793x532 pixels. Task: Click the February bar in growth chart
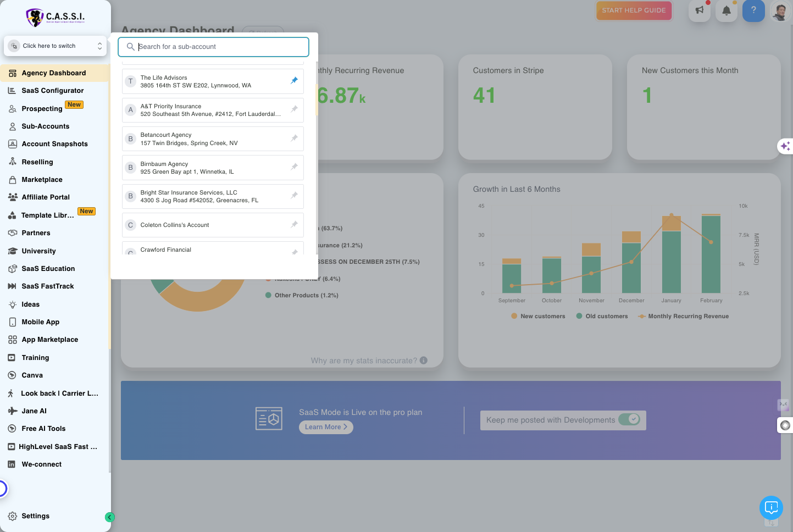point(711,253)
